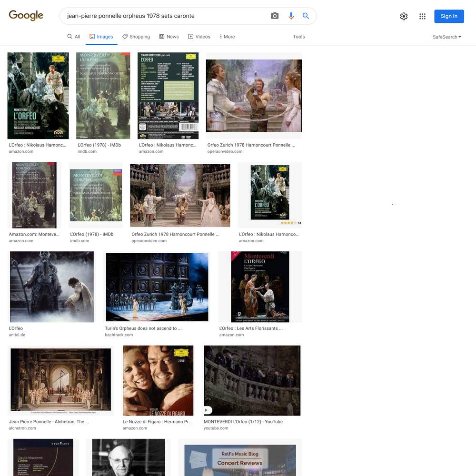476x476 pixels.
Task: Open 'Le Nozze di Figaro : Hermann Pr...' link
Action: (157, 422)
